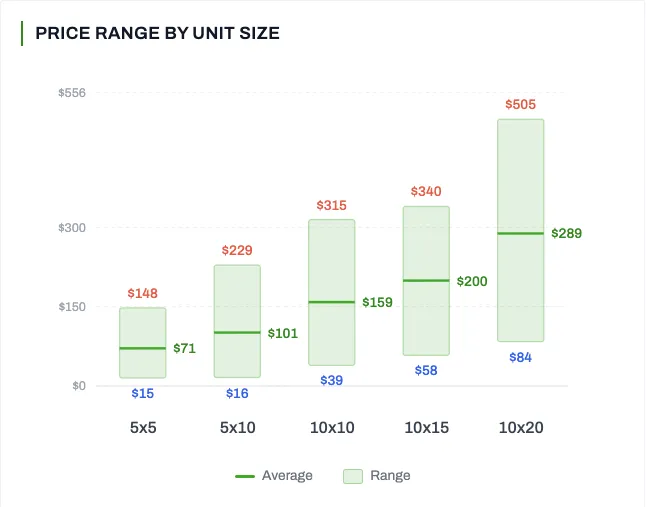The width and height of the screenshot is (646, 507).
Task: Click the $84 low price label
Action: click(520, 357)
